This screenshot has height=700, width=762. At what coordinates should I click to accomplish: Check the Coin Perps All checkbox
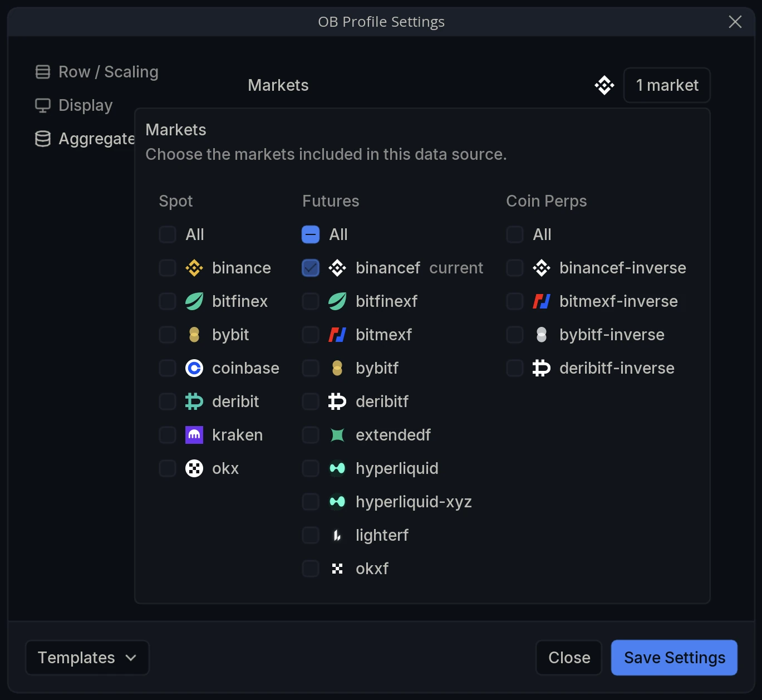pyautogui.click(x=515, y=234)
